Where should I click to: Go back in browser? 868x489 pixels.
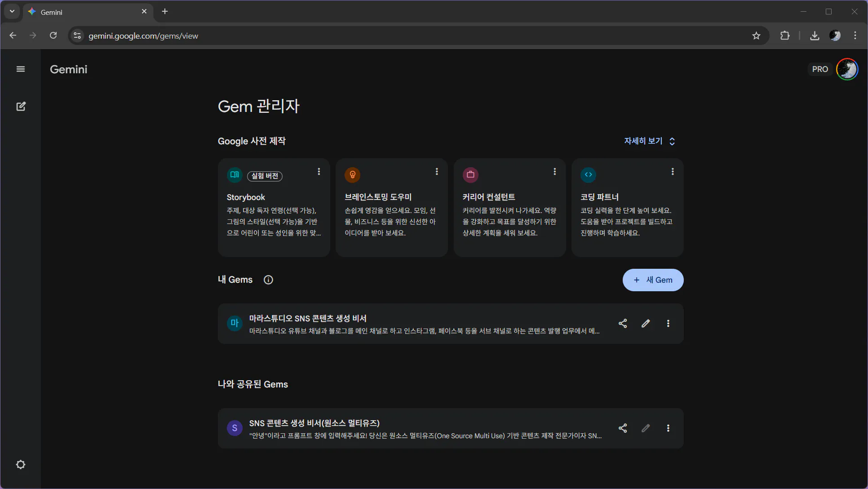coord(13,36)
